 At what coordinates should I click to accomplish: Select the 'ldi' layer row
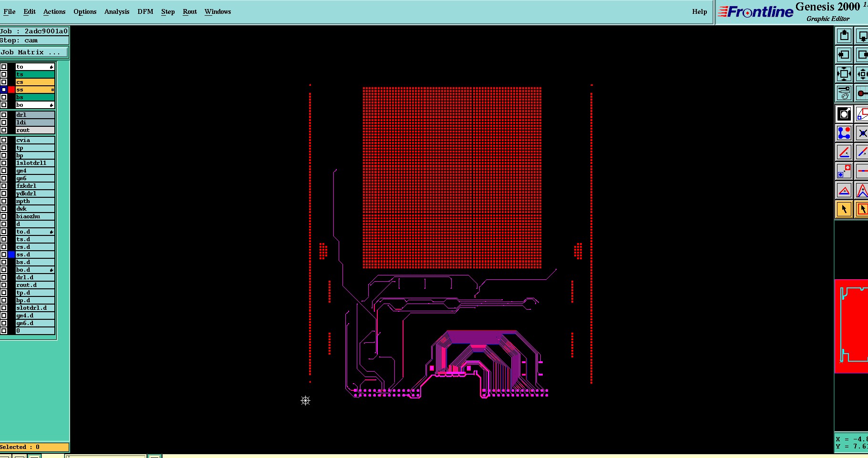35,122
